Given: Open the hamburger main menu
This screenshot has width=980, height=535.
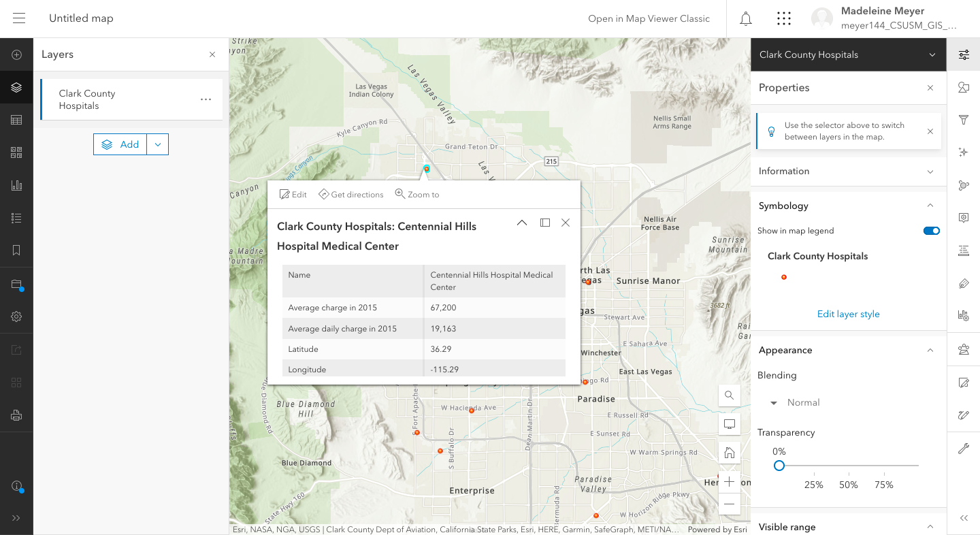Looking at the screenshot, I should (x=19, y=18).
